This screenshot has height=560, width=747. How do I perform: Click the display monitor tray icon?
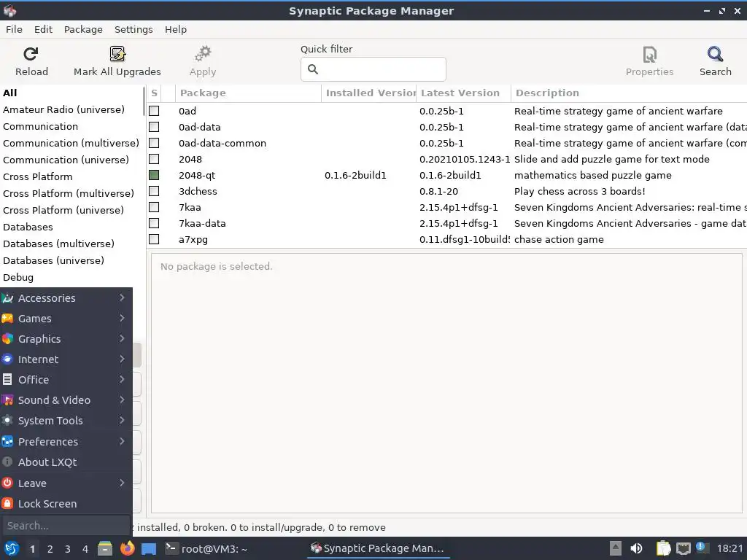[x=683, y=548]
